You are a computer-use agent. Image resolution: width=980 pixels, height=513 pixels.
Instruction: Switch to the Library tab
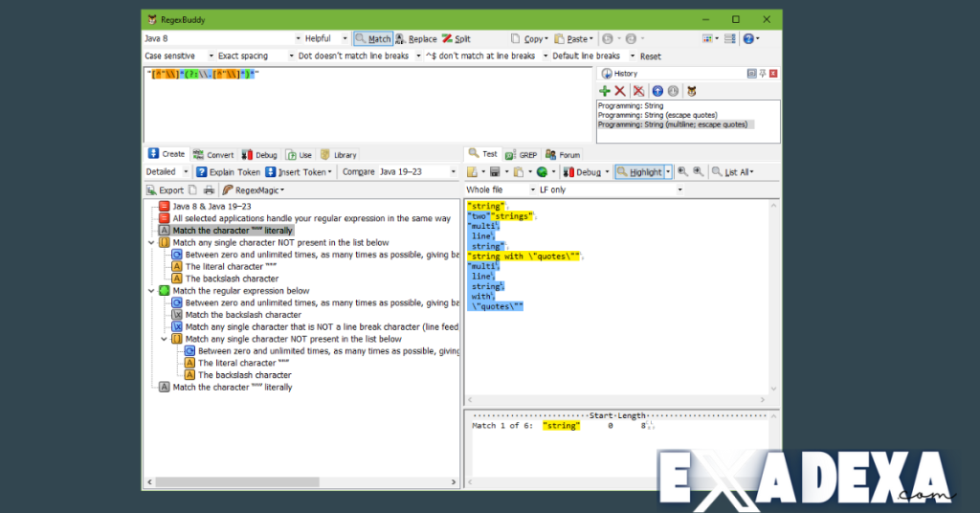click(x=338, y=155)
